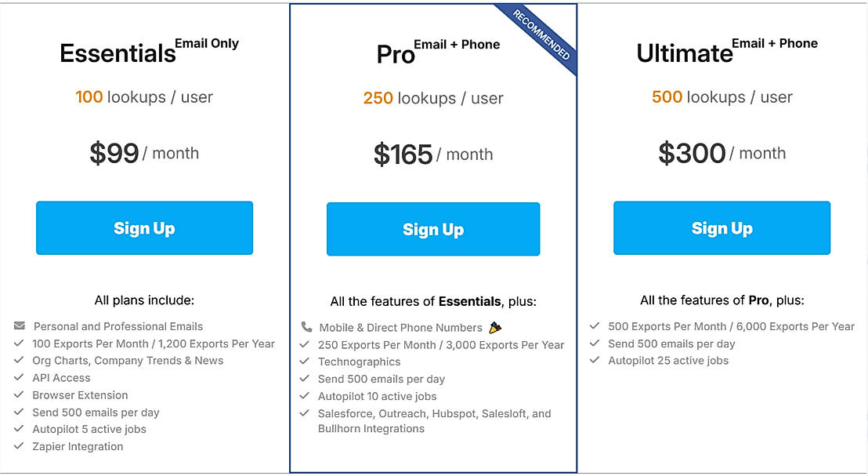Click the orange 500 lookups per user text
This screenshot has width=868, height=476.
click(667, 97)
